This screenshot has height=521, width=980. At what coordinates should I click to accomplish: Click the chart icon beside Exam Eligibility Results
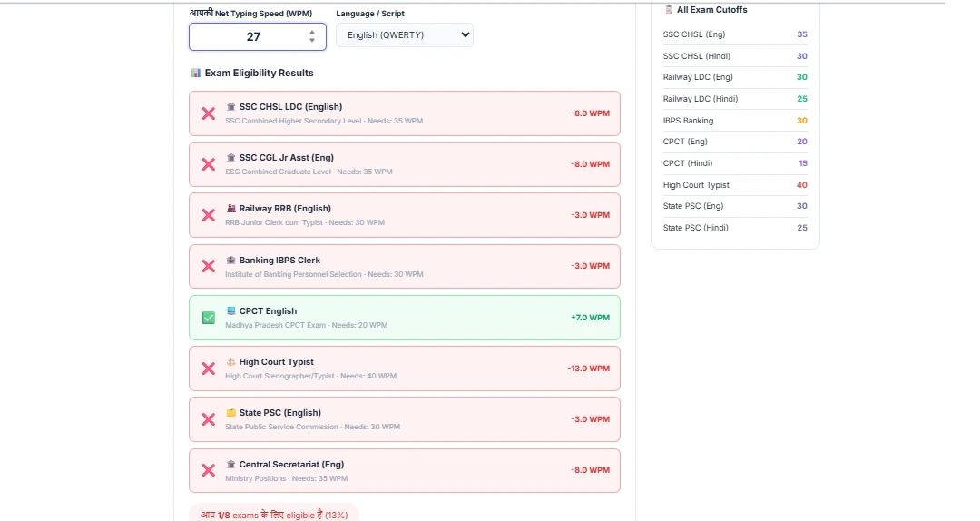point(195,73)
